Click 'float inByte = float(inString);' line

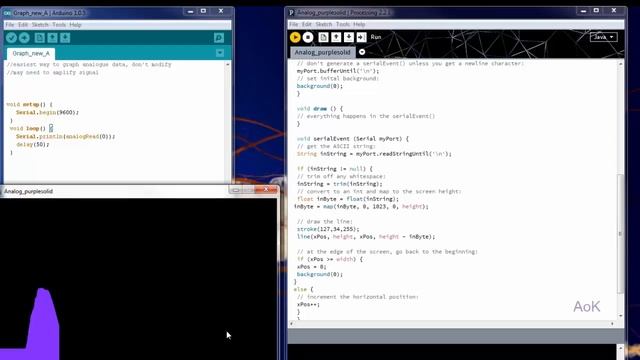coord(347,199)
